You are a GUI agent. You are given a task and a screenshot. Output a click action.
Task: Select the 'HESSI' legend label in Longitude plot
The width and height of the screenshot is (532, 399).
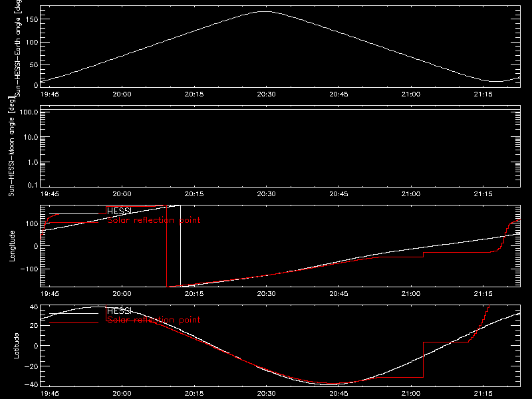pyautogui.click(x=119, y=211)
